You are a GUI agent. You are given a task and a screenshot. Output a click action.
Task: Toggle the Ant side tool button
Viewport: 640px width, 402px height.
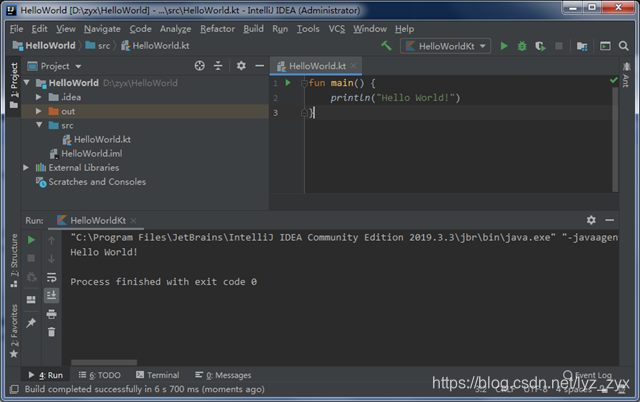point(626,75)
